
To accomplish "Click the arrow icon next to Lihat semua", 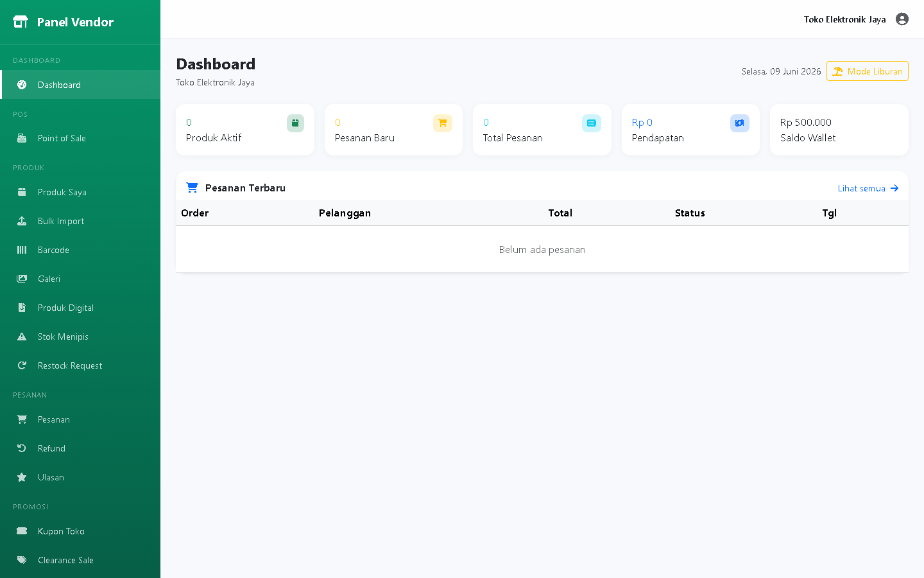I will pos(894,188).
